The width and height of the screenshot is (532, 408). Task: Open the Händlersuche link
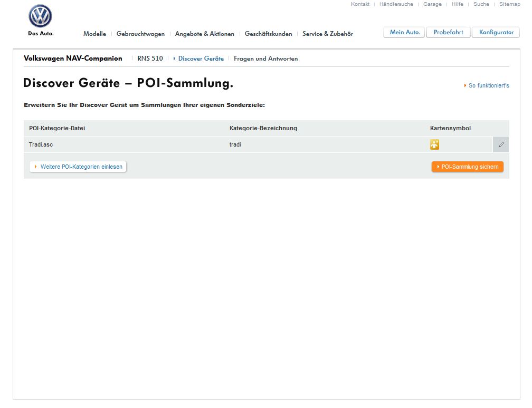click(396, 4)
